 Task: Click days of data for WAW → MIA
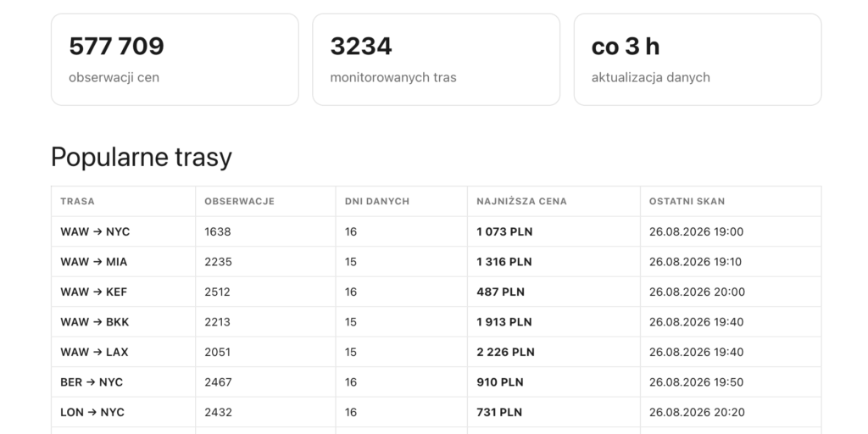(351, 262)
